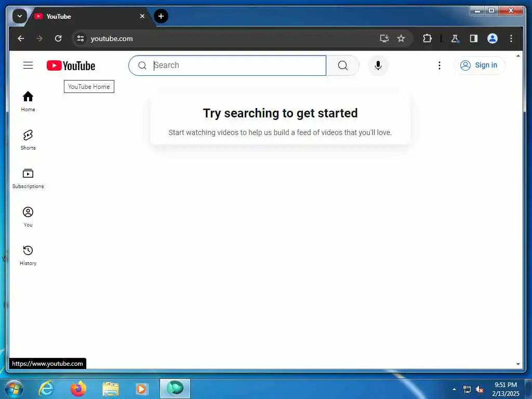Image resolution: width=532 pixels, height=399 pixels.
Task: Click the Sign in button
Action: pyautogui.click(x=479, y=65)
